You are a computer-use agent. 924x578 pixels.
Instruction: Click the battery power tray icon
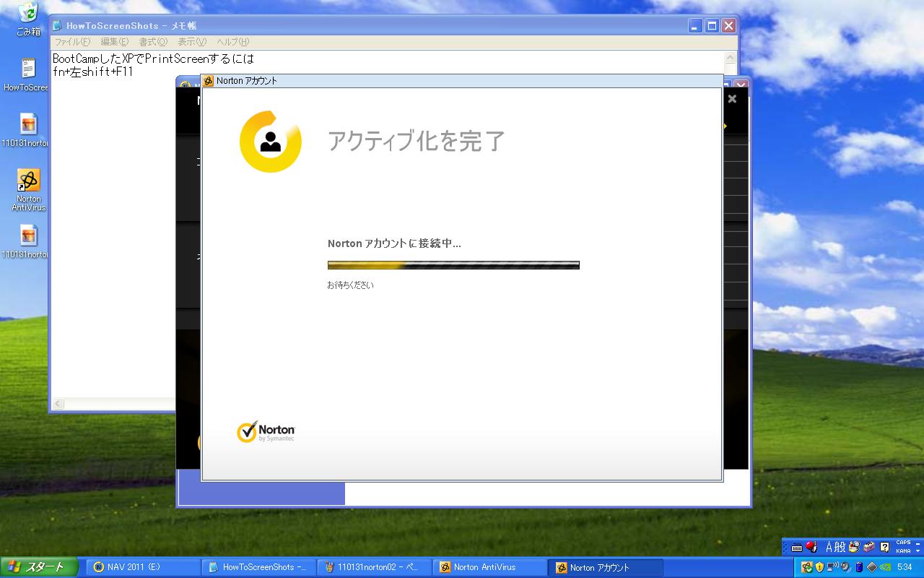(x=859, y=567)
